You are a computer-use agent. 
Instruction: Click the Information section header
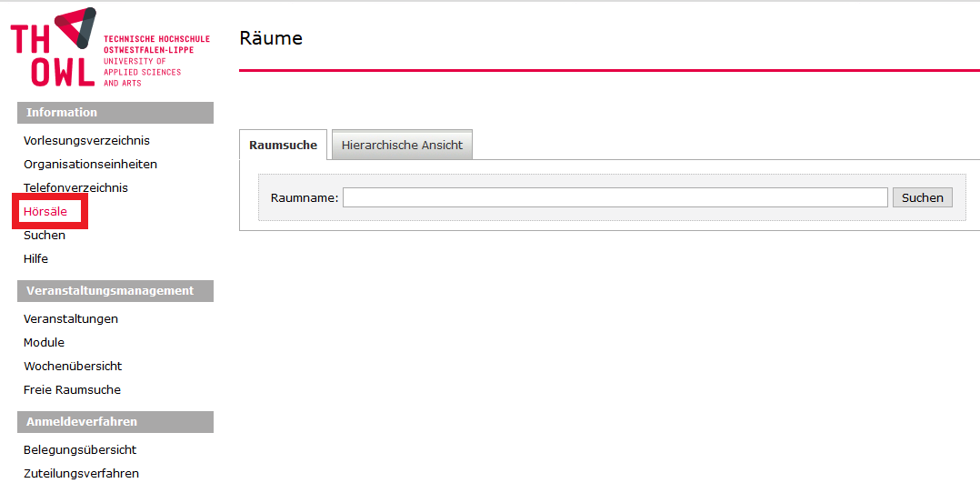click(x=115, y=113)
